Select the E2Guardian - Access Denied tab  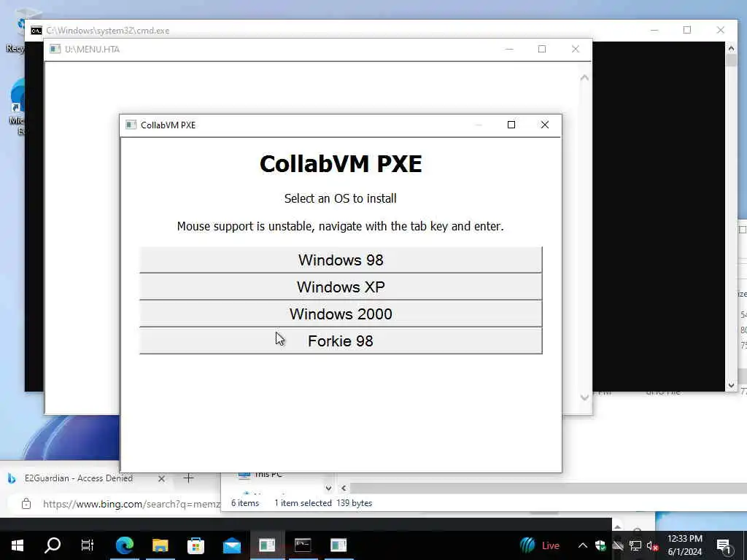(x=79, y=478)
